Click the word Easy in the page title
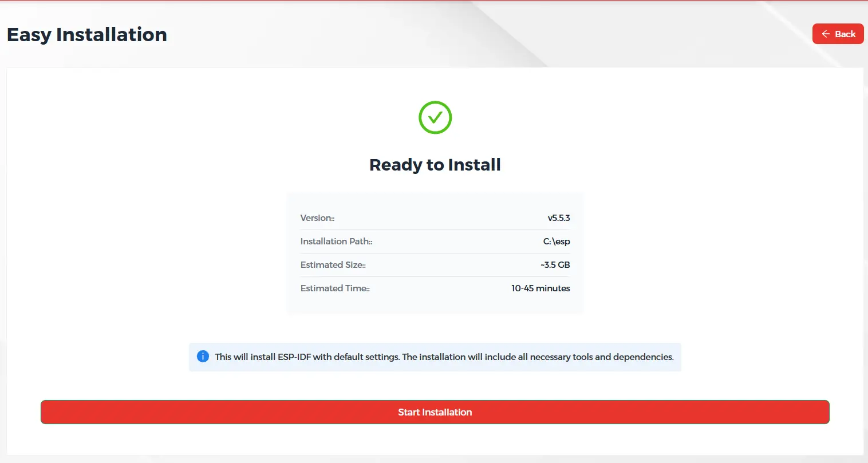 pos(29,35)
